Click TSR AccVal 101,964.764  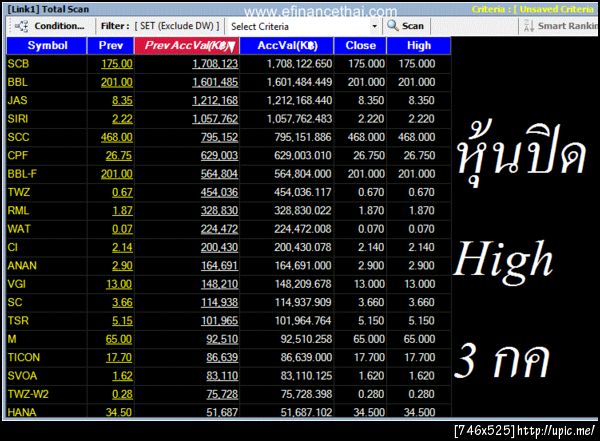click(x=303, y=321)
